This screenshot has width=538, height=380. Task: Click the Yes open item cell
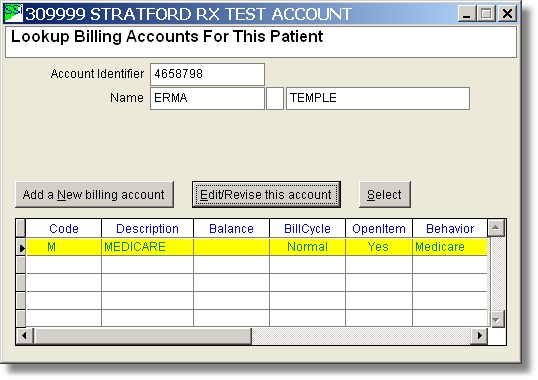point(379,247)
